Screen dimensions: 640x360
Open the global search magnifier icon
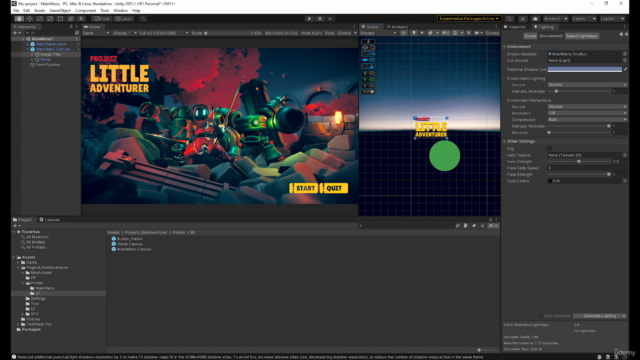[509, 19]
